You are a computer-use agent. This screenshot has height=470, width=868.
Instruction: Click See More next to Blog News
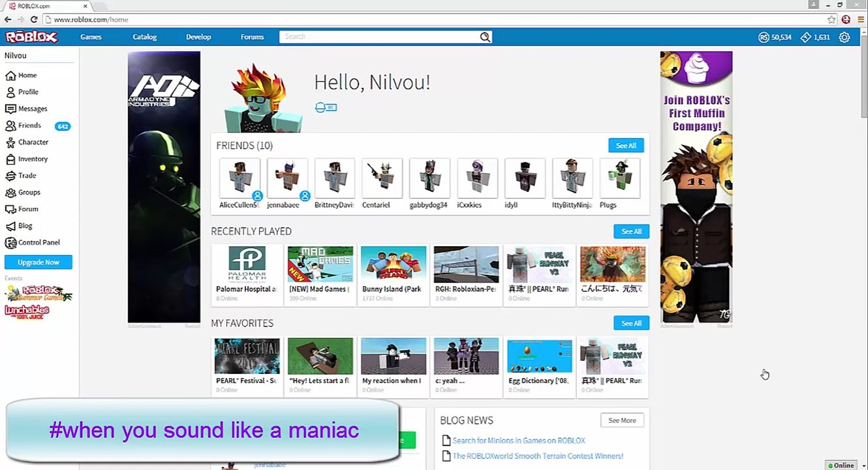[x=622, y=420]
